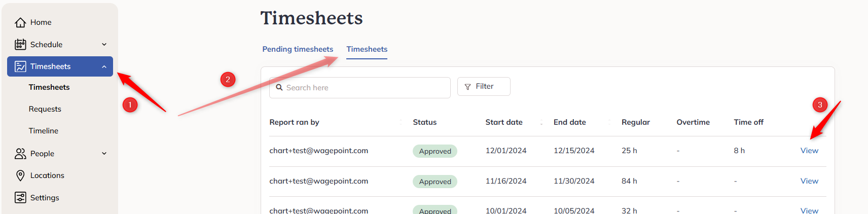Viewport: 868px width, 214px height.
Task: Expand the Schedule menu chevron
Action: point(104,45)
